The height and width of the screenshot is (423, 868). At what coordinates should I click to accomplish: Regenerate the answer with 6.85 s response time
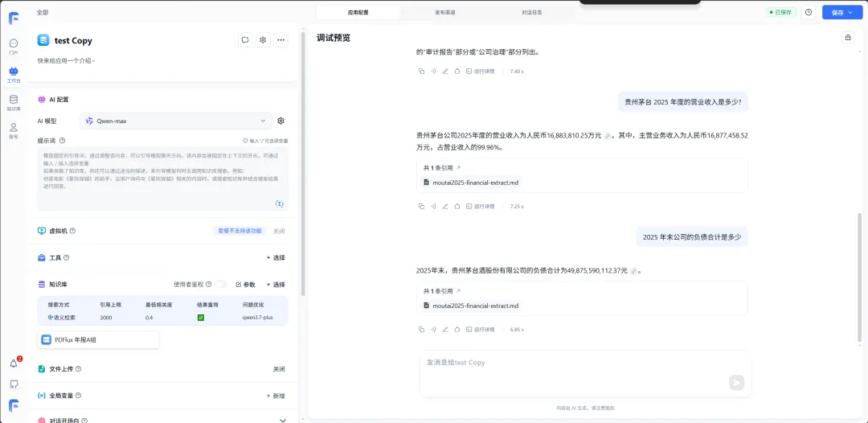tap(457, 330)
